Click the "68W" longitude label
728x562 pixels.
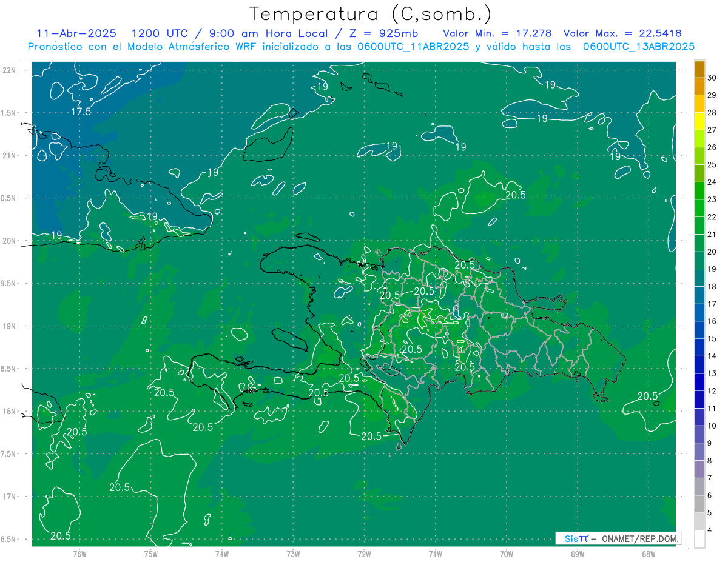pos(648,554)
